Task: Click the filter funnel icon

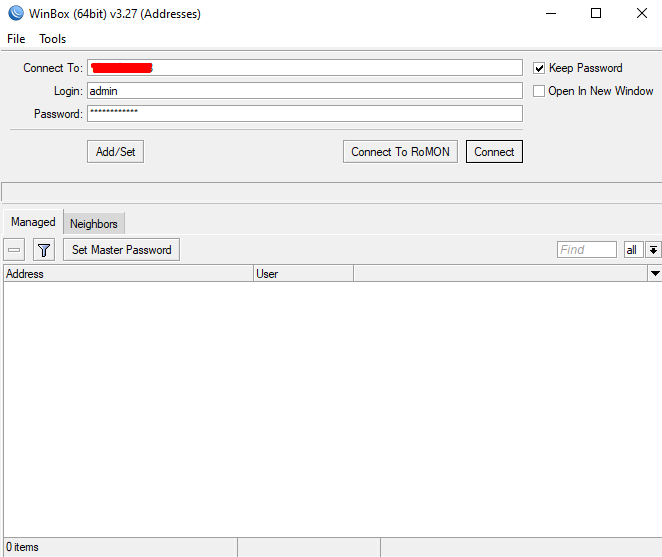Action: [44, 250]
